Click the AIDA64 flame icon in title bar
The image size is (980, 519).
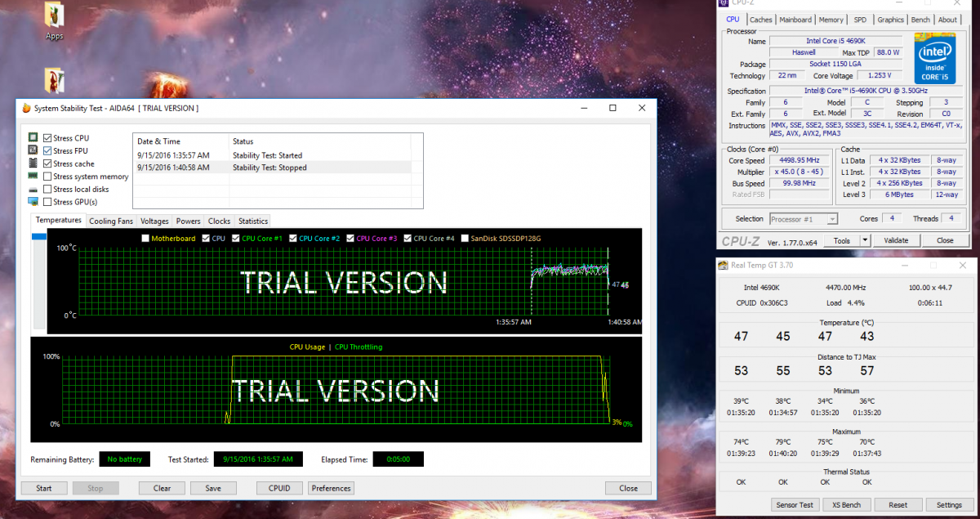point(26,108)
